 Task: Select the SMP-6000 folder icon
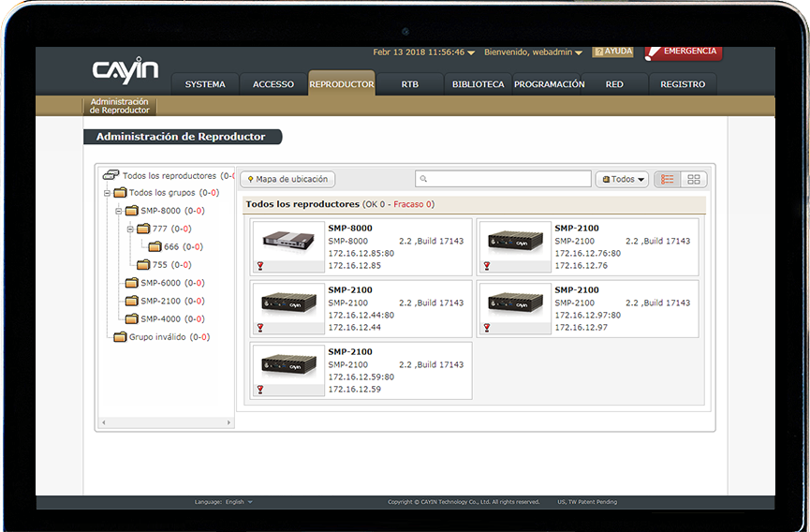[x=132, y=283]
